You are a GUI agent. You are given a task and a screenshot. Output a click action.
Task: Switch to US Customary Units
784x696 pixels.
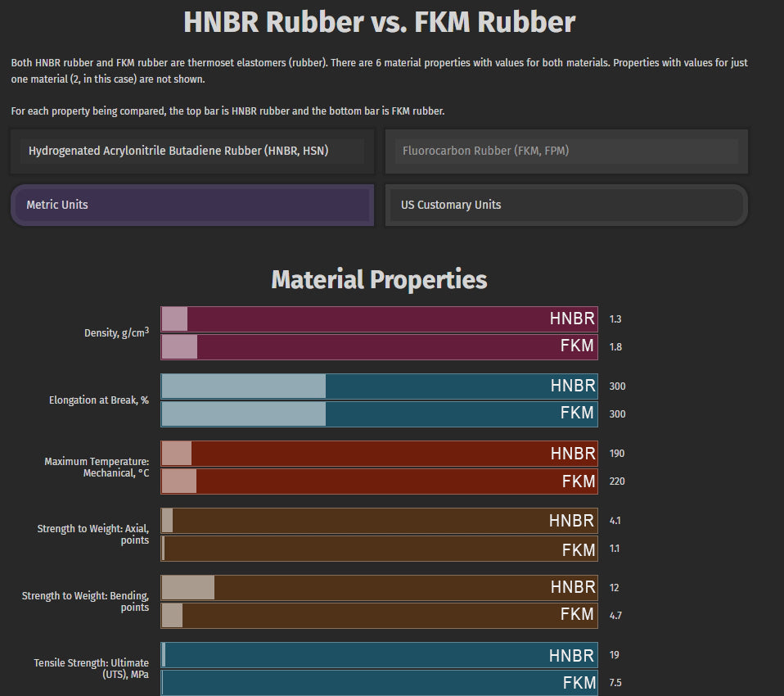click(566, 205)
